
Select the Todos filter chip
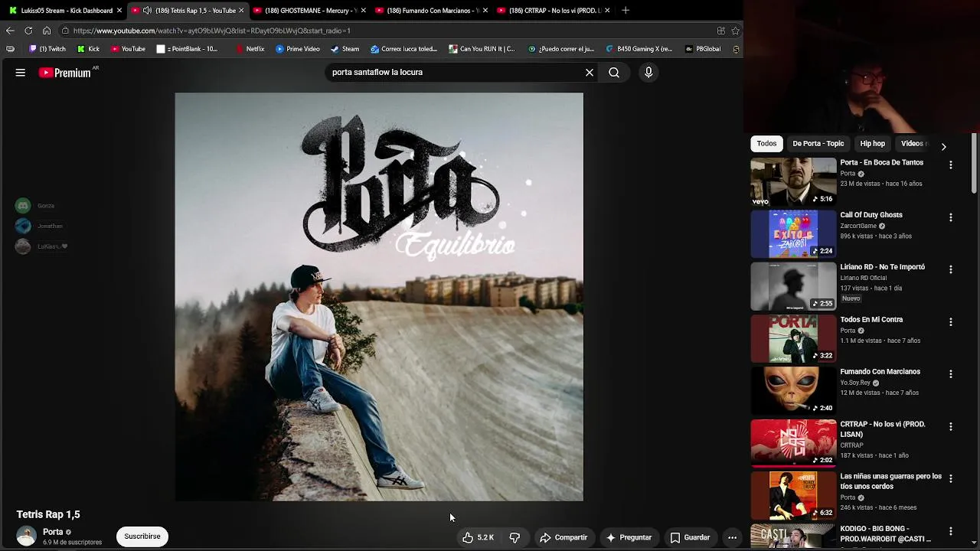click(766, 144)
